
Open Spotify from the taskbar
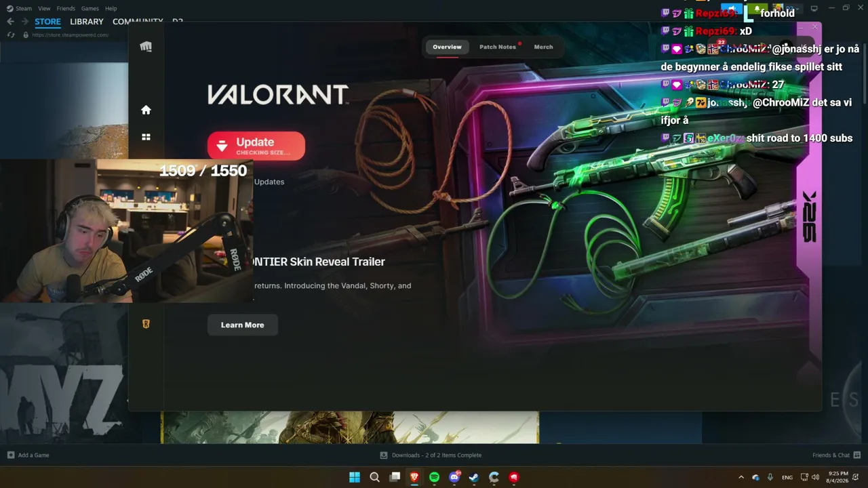(x=434, y=477)
